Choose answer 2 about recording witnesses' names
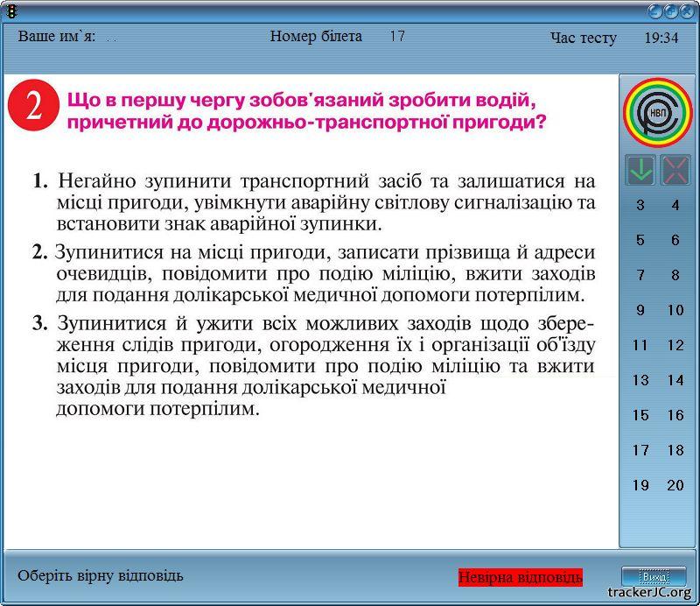Viewport: 700px width, 606px height. [313, 274]
